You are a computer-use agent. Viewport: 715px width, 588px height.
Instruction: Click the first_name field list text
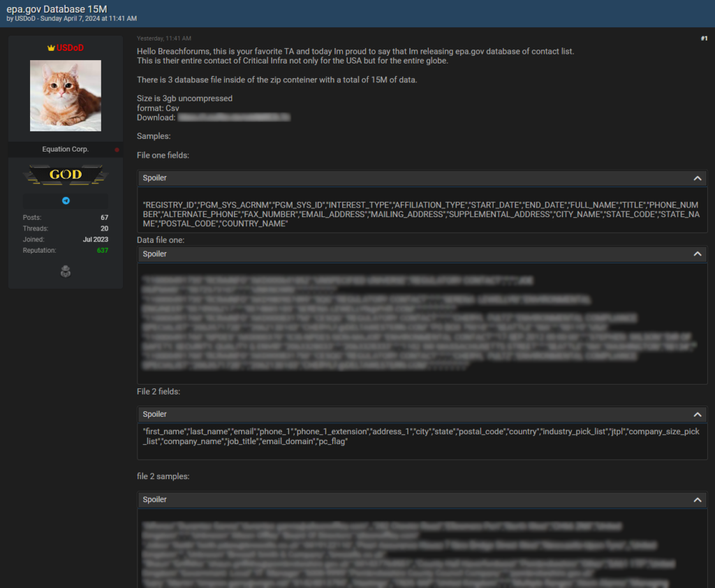click(421, 436)
